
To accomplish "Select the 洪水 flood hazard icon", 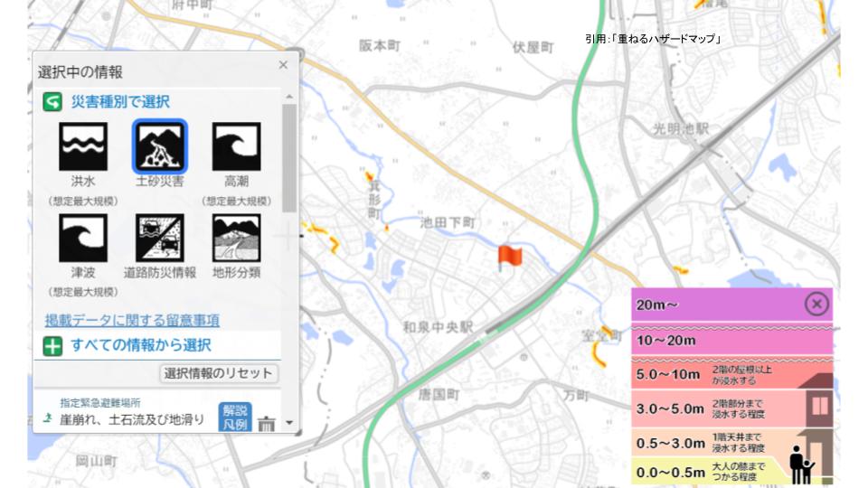I will click(x=83, y=146).
